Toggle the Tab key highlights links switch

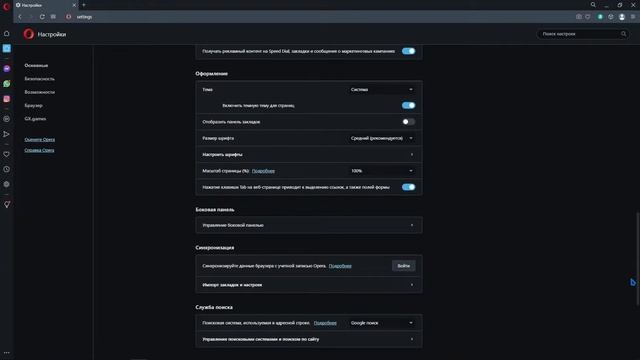[408, 187]
